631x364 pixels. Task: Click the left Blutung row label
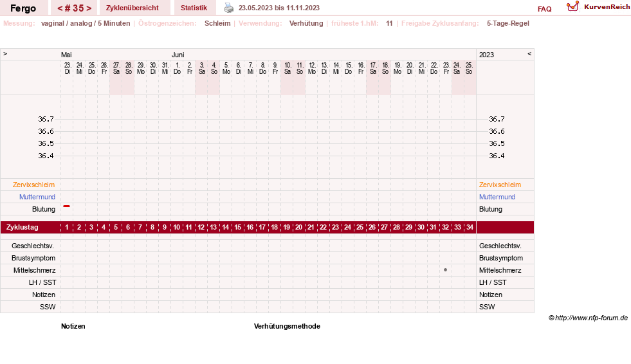pos(44,209)
